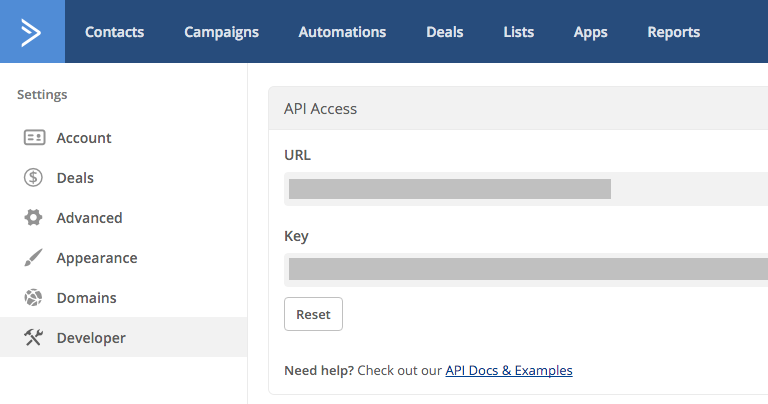Image resolution: width=768 pixels, height=404 pixels.
Task: Open the Reports tab in top navigation
Action: (673, 32)
